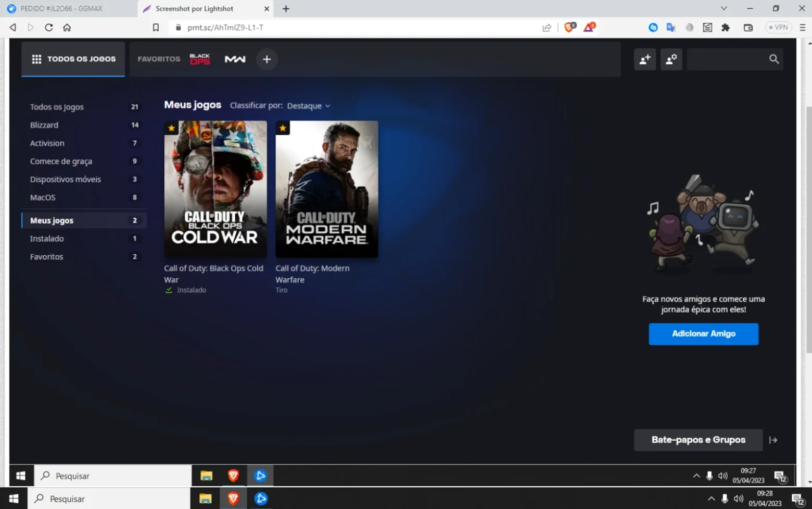Click the Start button in the bottom taskbar
Viewport: 812px width, 509px height.
14,499
